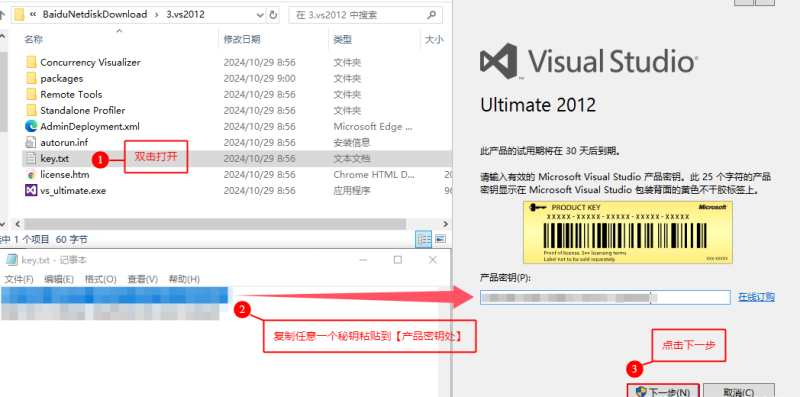Screen dimensions: 800x397
Task: Click the 2024/10/29 9:00 date of packages
Action: pyautogui.click(x=259, y=79)
